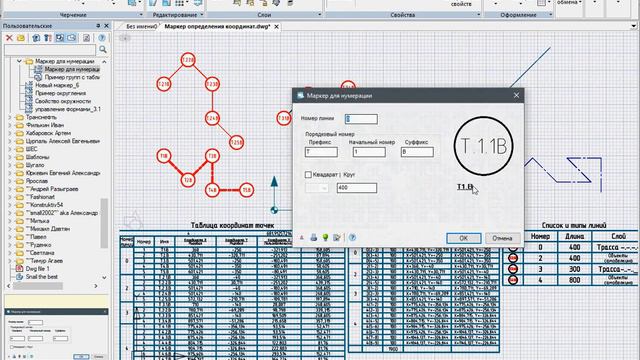Viewport: 640px width, 360px height.
Task: Expand the Ярослав folder
Action: click(x=10, y=181)
